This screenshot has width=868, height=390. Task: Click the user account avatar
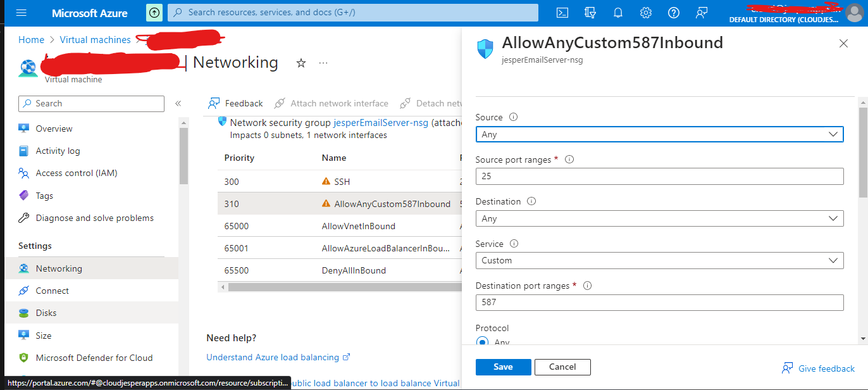click(x=854, y=13)
